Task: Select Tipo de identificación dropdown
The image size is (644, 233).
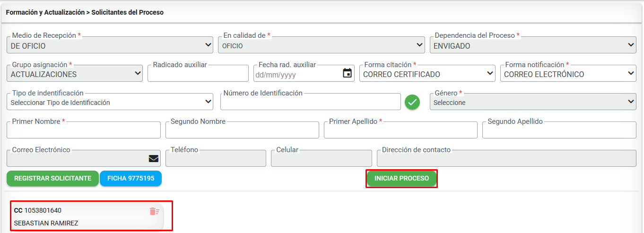Action: coord(110,102)
